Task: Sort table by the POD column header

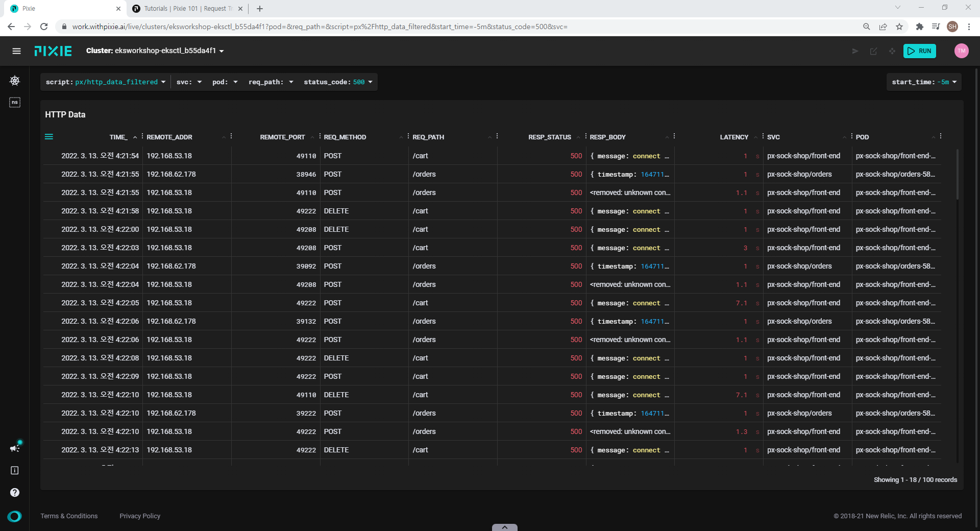Action: tap(862, 137)
